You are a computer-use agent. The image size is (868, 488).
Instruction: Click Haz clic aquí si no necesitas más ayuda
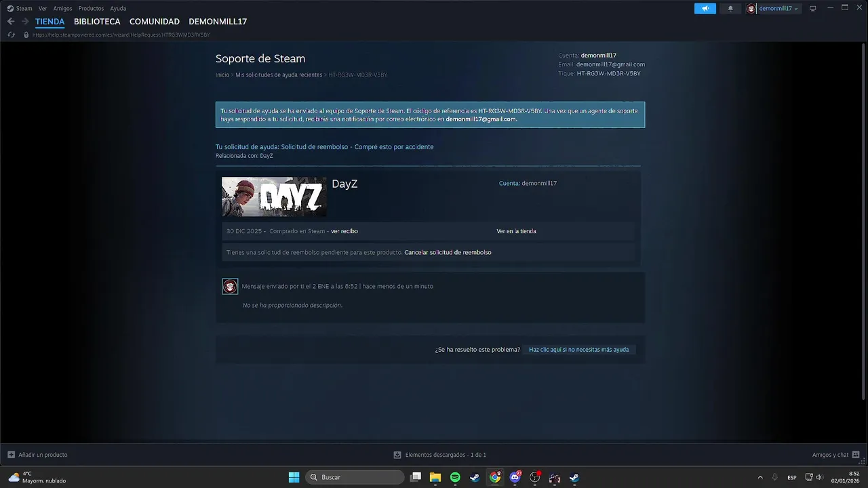[578, 350]
